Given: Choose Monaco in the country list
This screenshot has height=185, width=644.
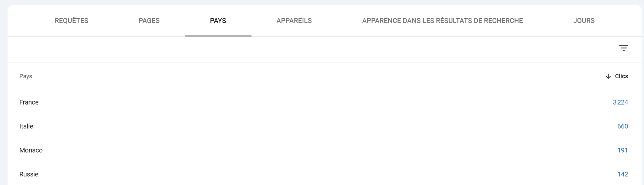Looking at the screenshot, I should click(31, 150).
